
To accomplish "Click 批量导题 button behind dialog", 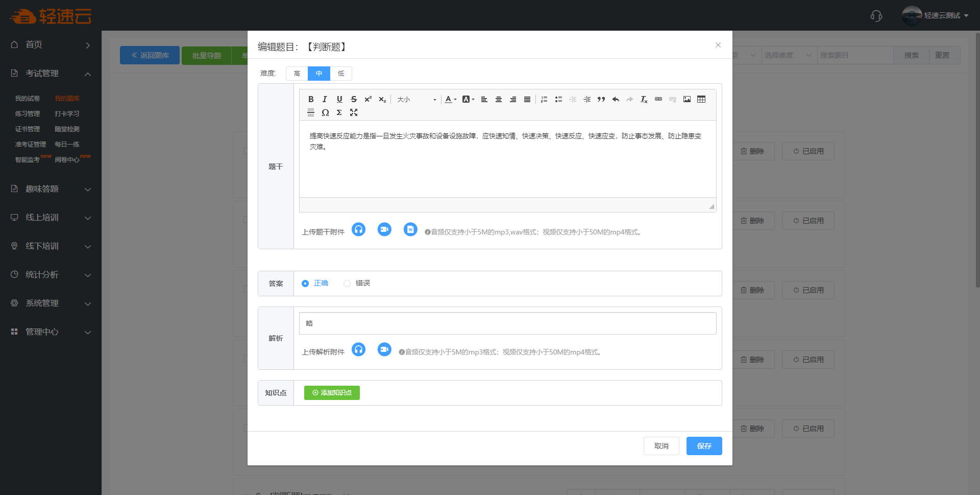I will [206, 55].
